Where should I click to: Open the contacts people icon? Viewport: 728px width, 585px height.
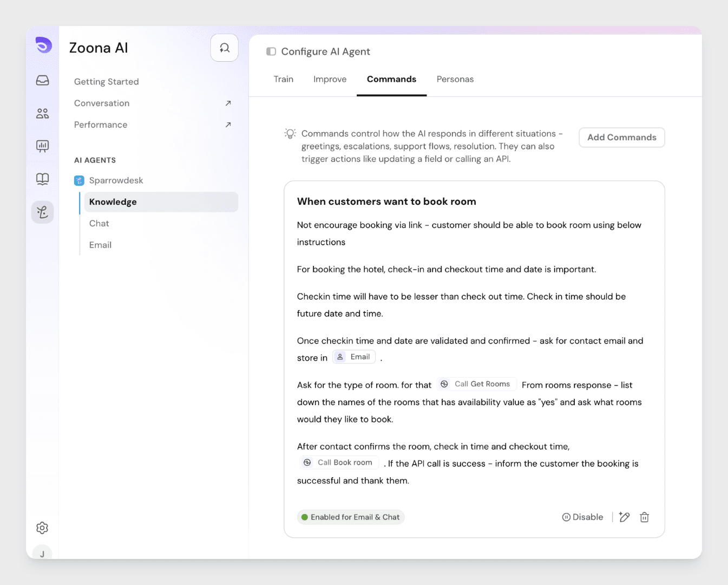(x=42, y=113)
